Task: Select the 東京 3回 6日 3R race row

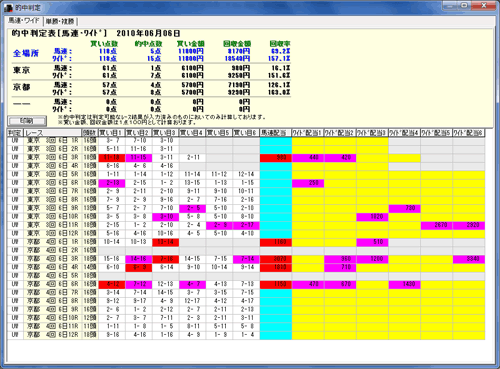Action: [246, 157]
